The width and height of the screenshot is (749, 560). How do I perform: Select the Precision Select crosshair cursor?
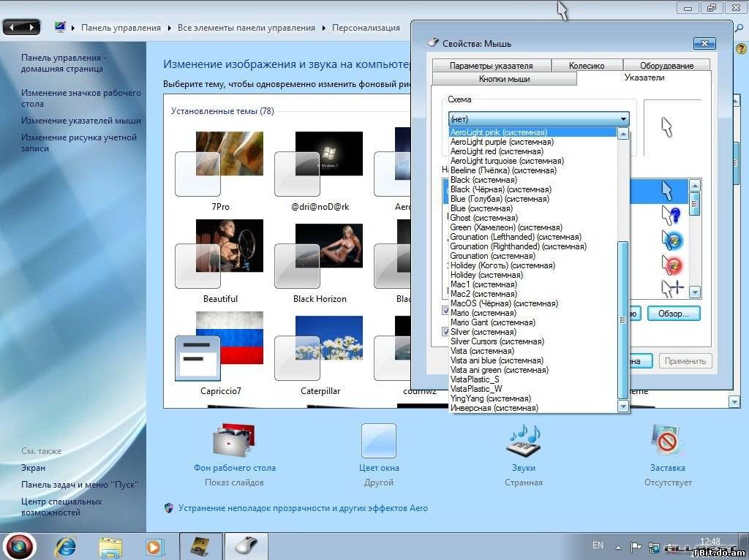coord(672,288)
